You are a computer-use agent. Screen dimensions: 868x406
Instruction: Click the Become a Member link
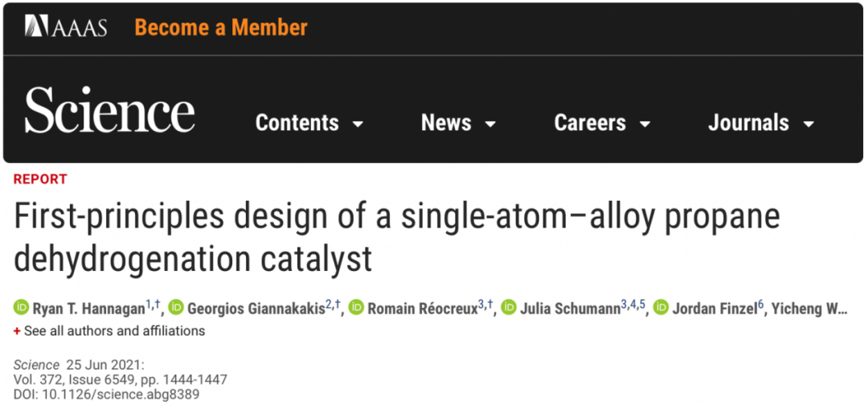click(221, 27)
